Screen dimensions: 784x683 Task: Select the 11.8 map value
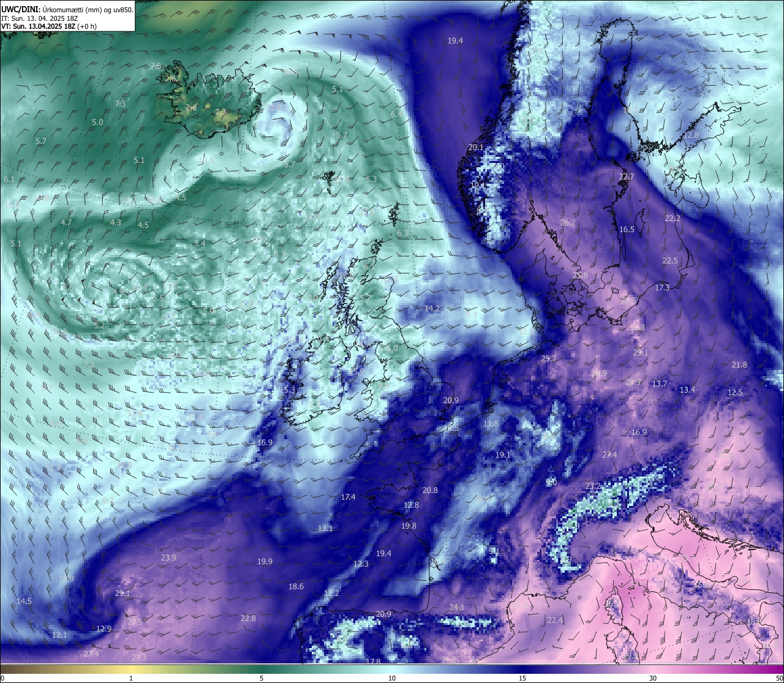coord(491,424)
